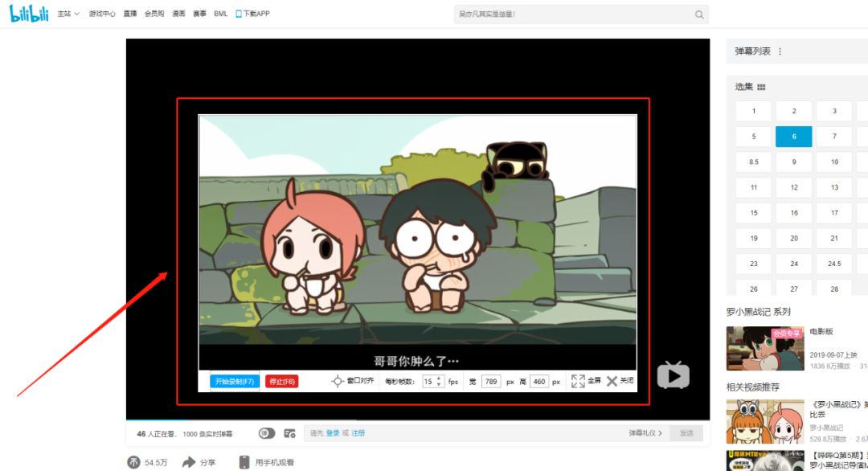Expand the 主站 dropdown menu
Image resolution: width=868 pixels, height=471 pixels.
(x=68, y=14)
